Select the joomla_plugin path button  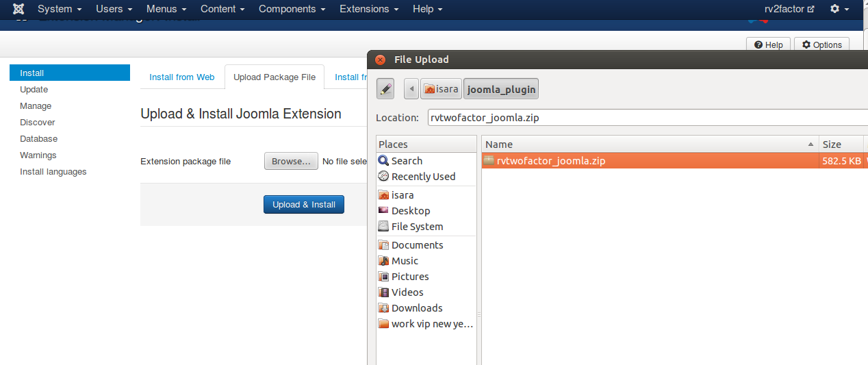(500, 89)
